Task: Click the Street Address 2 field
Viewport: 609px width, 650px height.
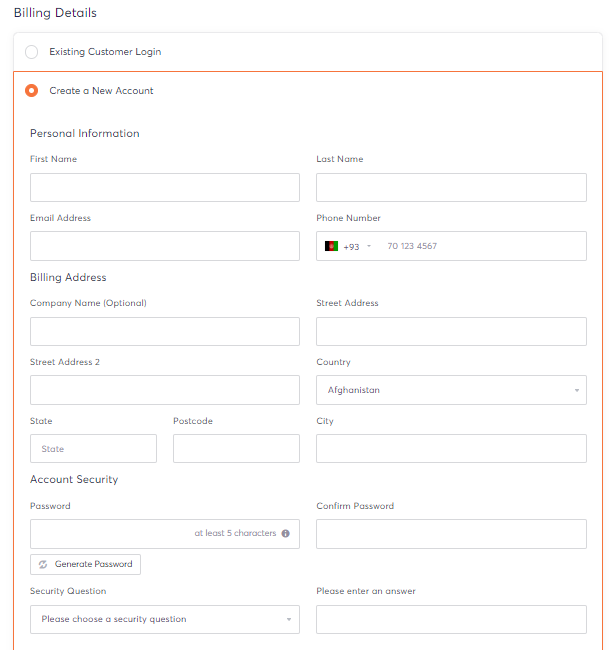Action: pos(165,390)
